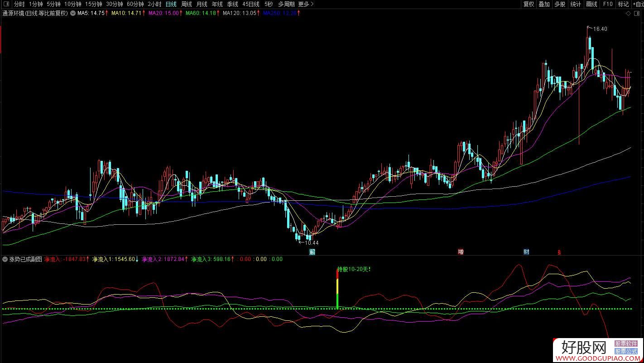Click the 叠加 overlay button
Screen dimensions: 644x363
(544, 4)
